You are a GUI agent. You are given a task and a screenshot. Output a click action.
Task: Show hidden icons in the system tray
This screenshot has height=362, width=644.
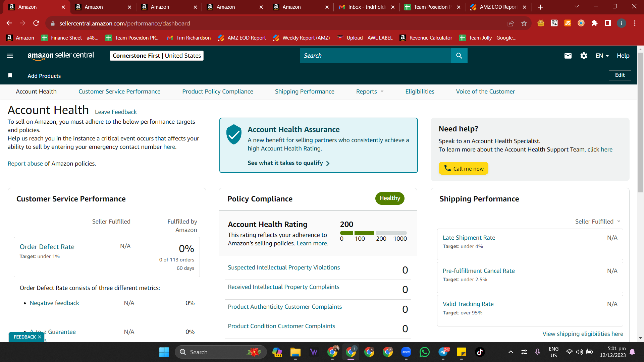pyautogui.click(x=511, y=352)
